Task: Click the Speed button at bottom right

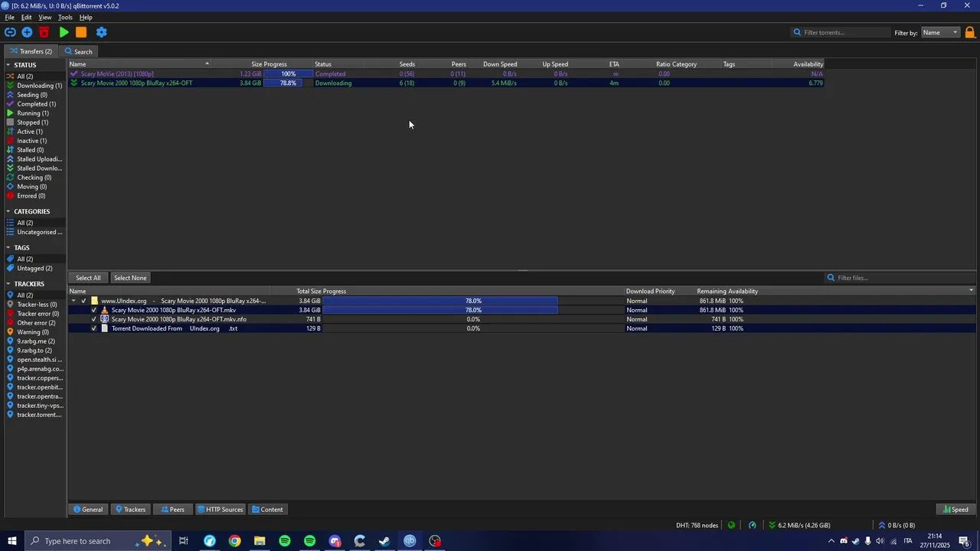Action: point(955,510)
